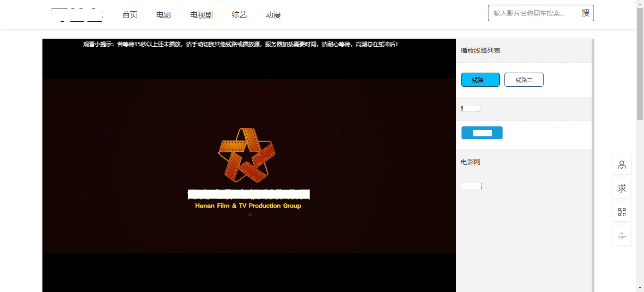Open the 电影 section
Viewport: 644px width, 292px height.
click(x=164, y=15)
